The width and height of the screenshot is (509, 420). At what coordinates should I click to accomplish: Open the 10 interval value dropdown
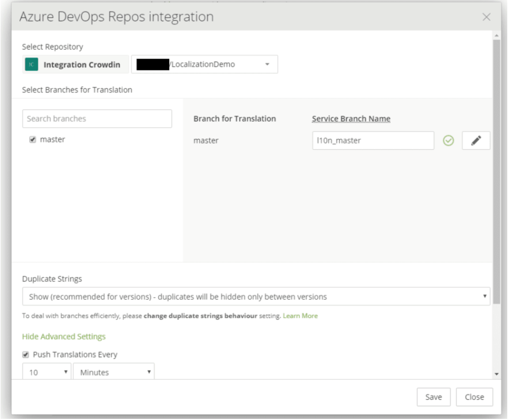[47, 372]
